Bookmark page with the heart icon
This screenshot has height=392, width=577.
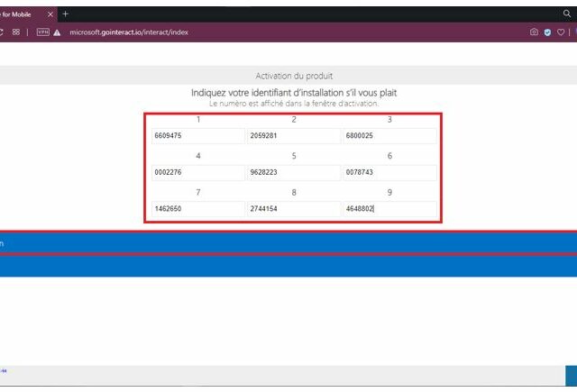[x=560, y=32]
